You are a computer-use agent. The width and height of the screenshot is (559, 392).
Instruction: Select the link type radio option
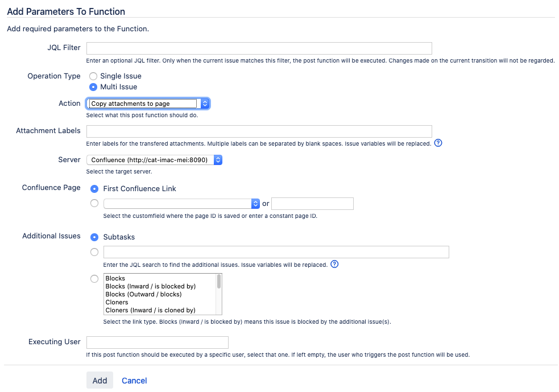coord(94,279)
